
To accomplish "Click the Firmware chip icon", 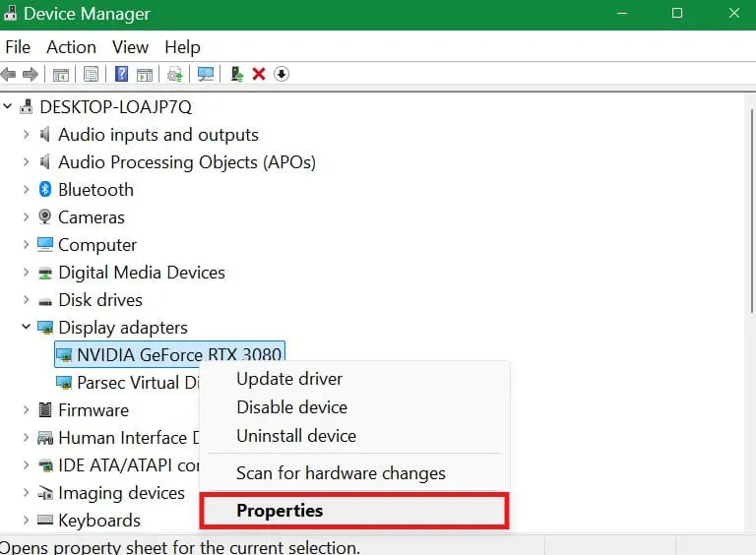I will point(45,409).
